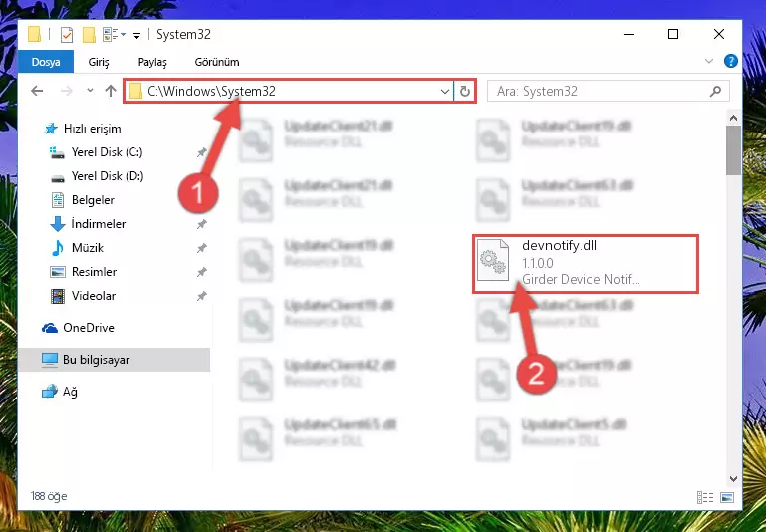
Task: Click scrollbar up arrow in file list
Action: pos(733,118)
